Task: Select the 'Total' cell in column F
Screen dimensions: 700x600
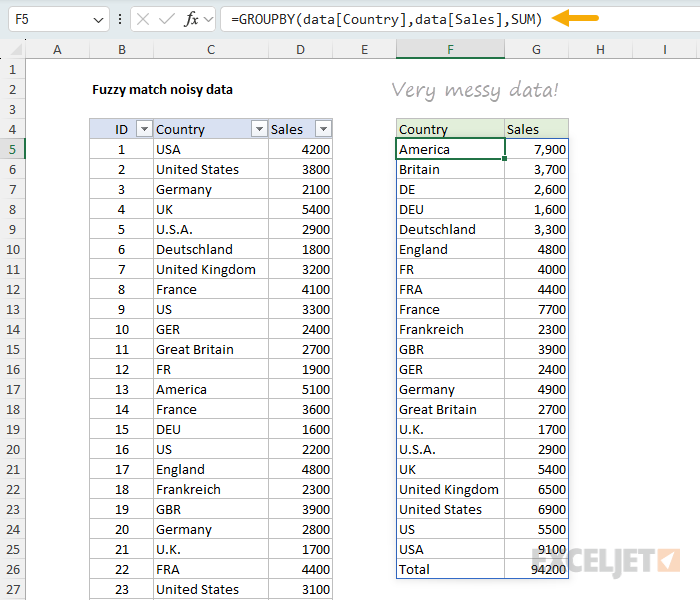Action: 450,570
